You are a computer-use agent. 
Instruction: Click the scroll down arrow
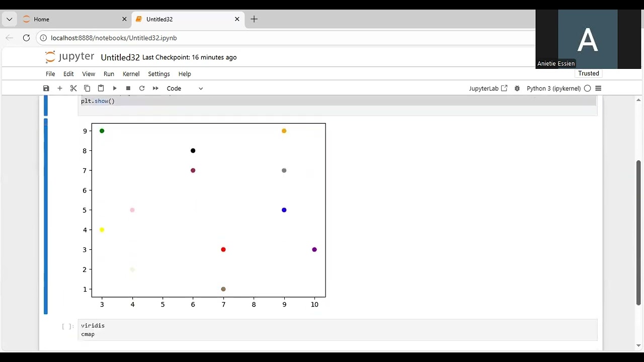click(x=639, y=345)
